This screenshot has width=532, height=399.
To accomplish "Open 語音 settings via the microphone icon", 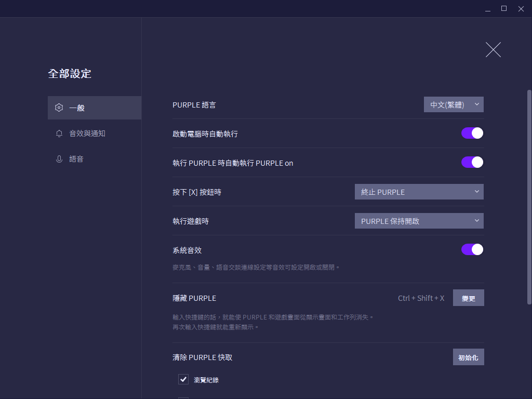I will [59, 158].
